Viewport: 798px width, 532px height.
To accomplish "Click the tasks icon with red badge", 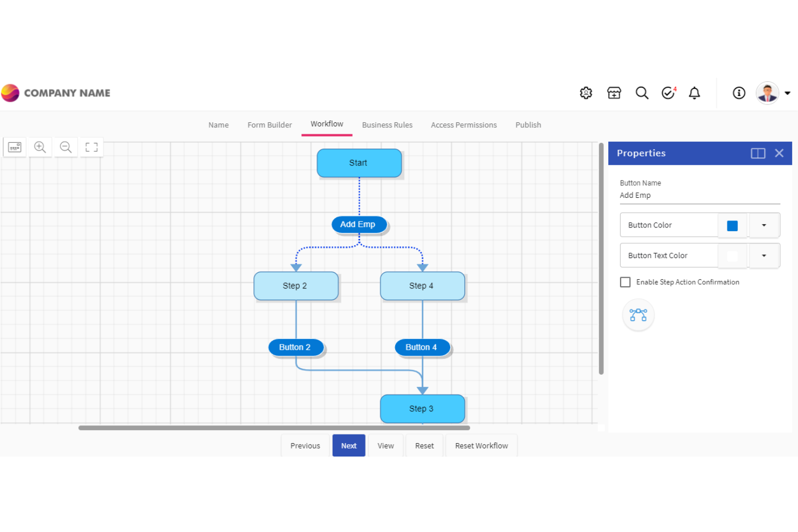I will pyautogui.click(x=669, y=93).
